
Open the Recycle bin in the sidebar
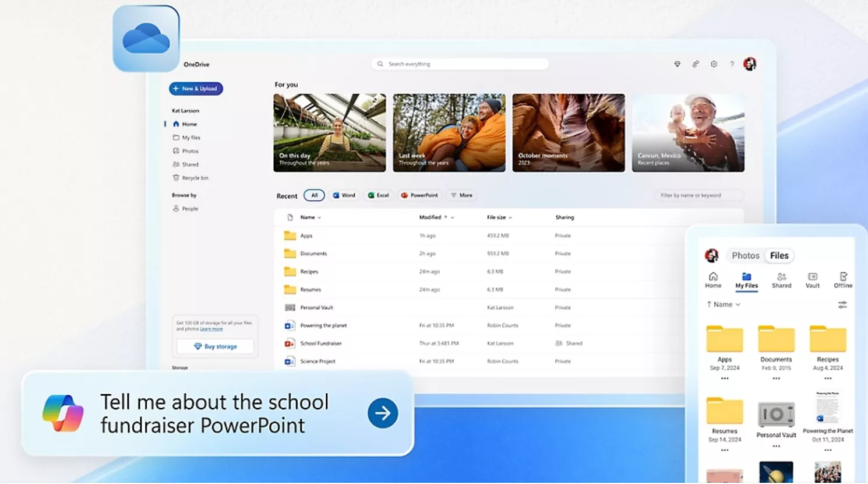[x=192, y=178]
